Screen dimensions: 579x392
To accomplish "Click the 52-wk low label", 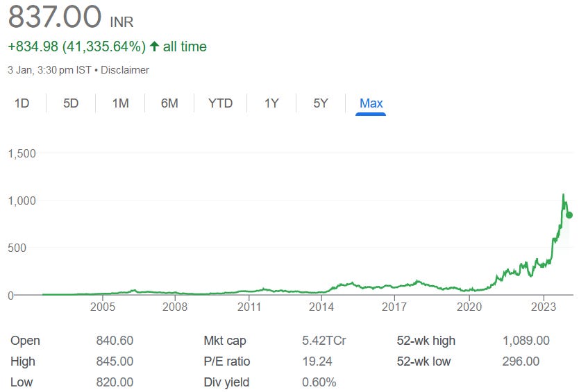I will (424, 361).
